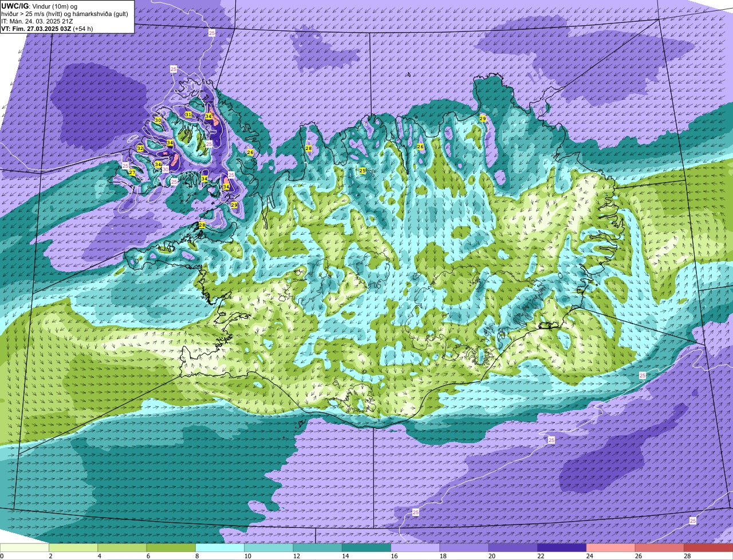Image resolution: width=733 pixels, height=560 pixels.
Task: Click the yellow '32' gust label
Action: click(140, 148)
